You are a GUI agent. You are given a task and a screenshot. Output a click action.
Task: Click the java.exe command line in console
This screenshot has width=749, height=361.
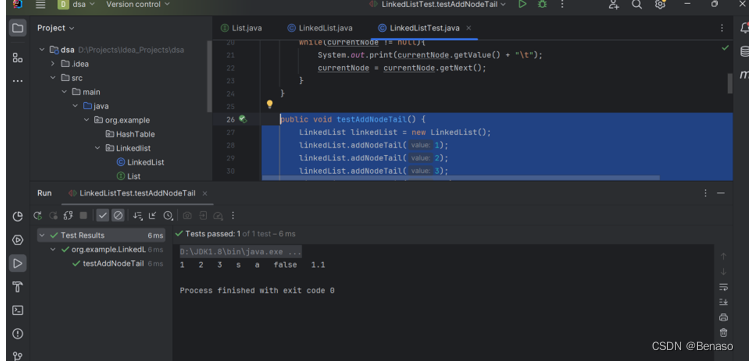point(240,252)
